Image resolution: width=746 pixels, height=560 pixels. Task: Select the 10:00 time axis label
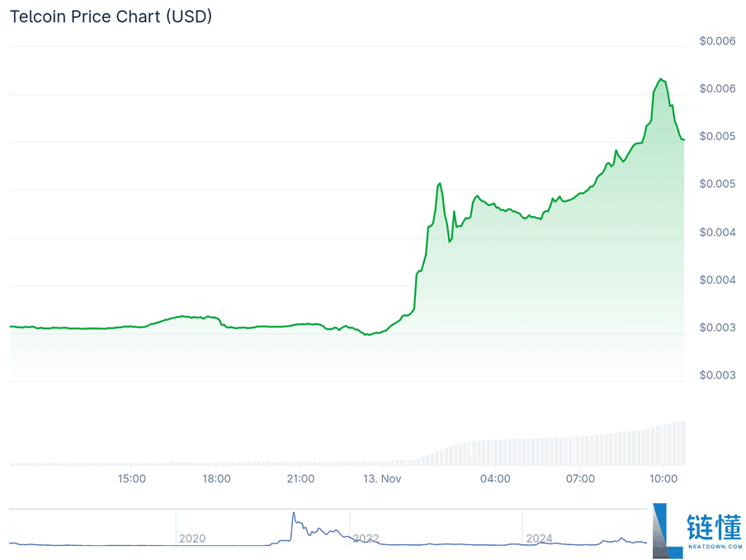point(664,479)
